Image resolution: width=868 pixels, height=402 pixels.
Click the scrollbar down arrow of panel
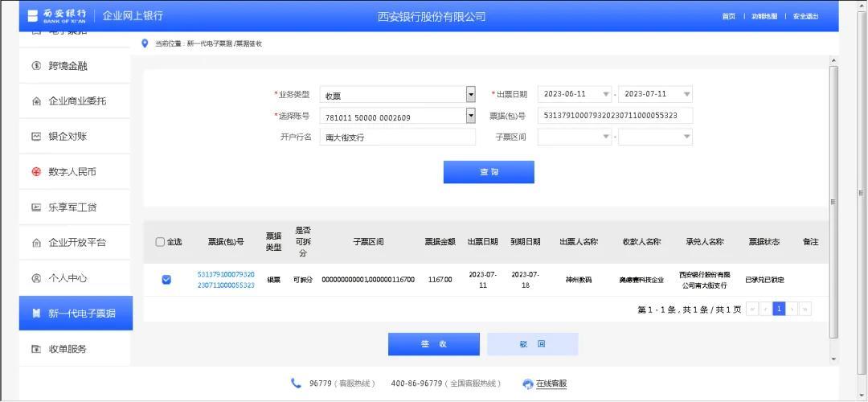(833, 359)
